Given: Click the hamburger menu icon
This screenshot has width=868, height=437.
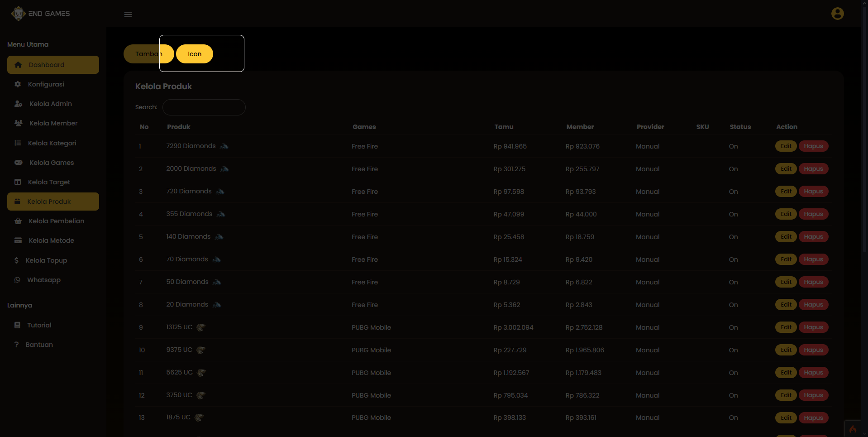Looking at the screenshot, I should pos(128,14).
